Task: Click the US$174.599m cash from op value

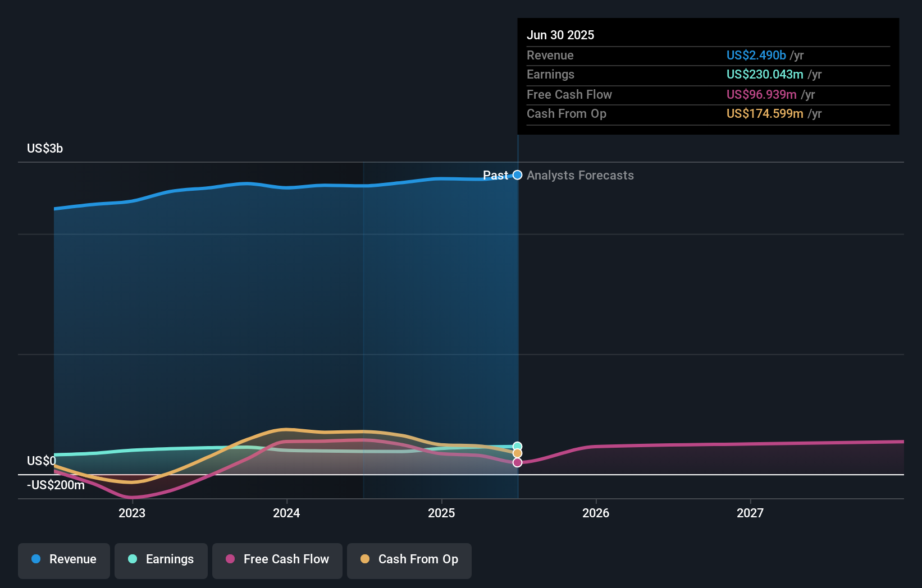Action: (764, 114)
